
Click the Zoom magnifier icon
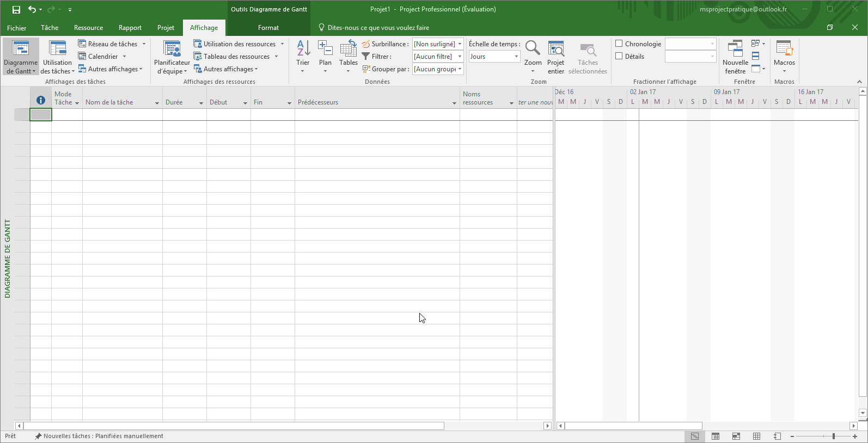(x=533, y=48)
